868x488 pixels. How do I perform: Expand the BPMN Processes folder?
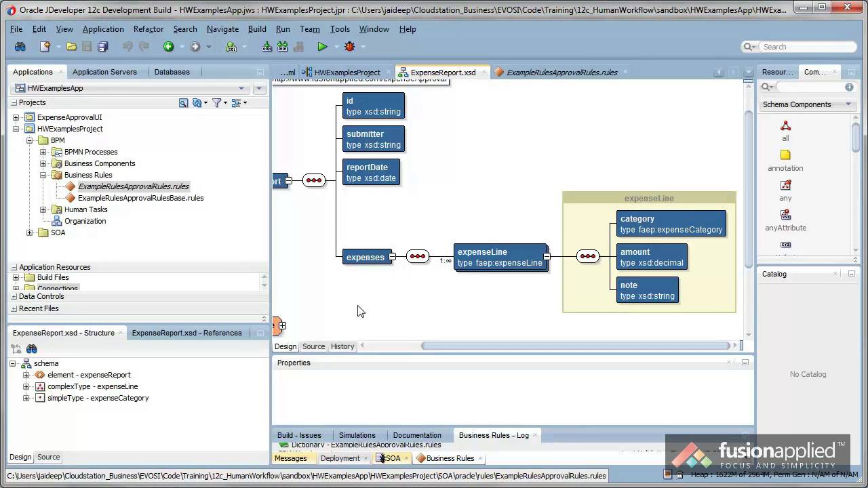pos(43,152)
